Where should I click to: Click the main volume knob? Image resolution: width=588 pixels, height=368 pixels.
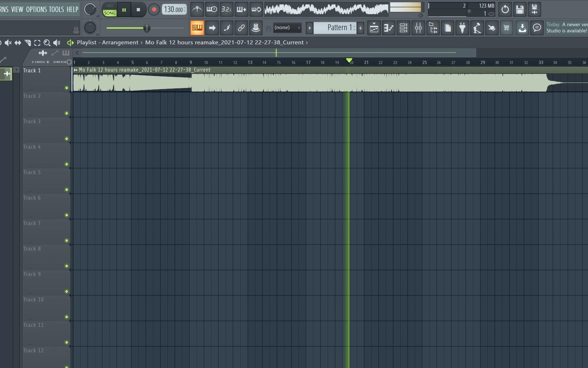(90, 9)
